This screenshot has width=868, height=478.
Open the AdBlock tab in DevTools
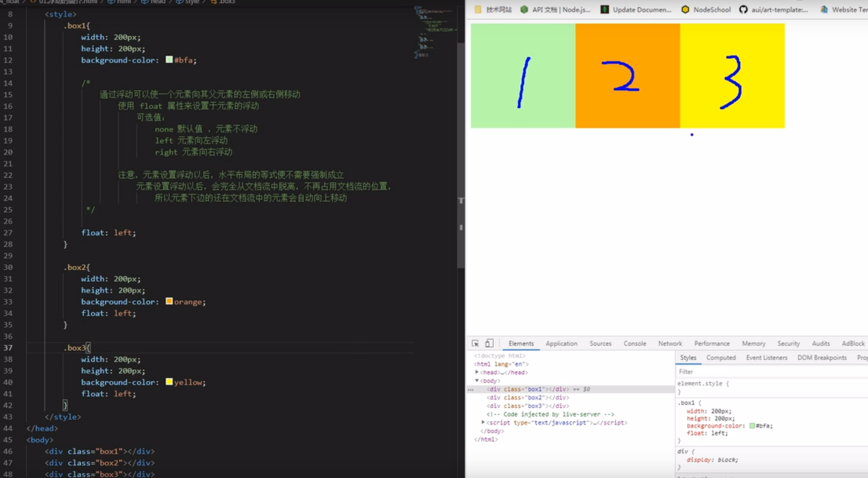click(853, 344)
